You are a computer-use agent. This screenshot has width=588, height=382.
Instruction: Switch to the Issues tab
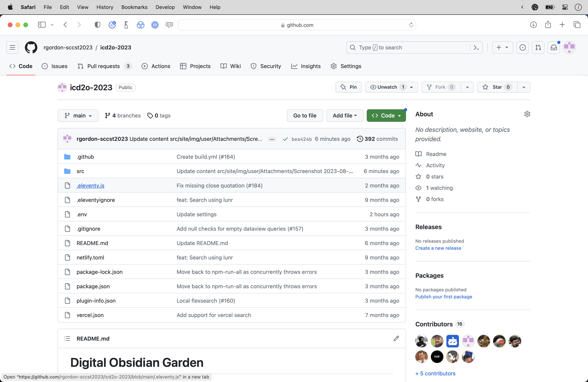[x=55, y=66]
